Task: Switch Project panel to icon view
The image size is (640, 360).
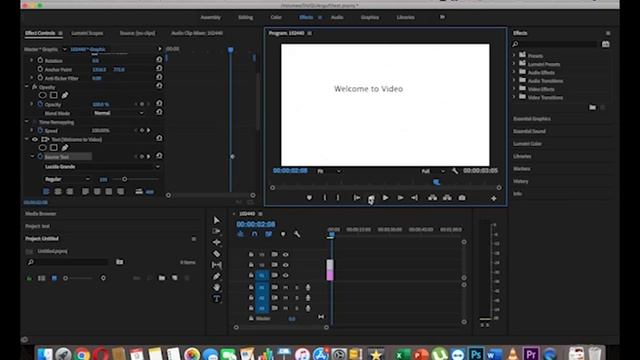Action: click(x=54, y=278)
